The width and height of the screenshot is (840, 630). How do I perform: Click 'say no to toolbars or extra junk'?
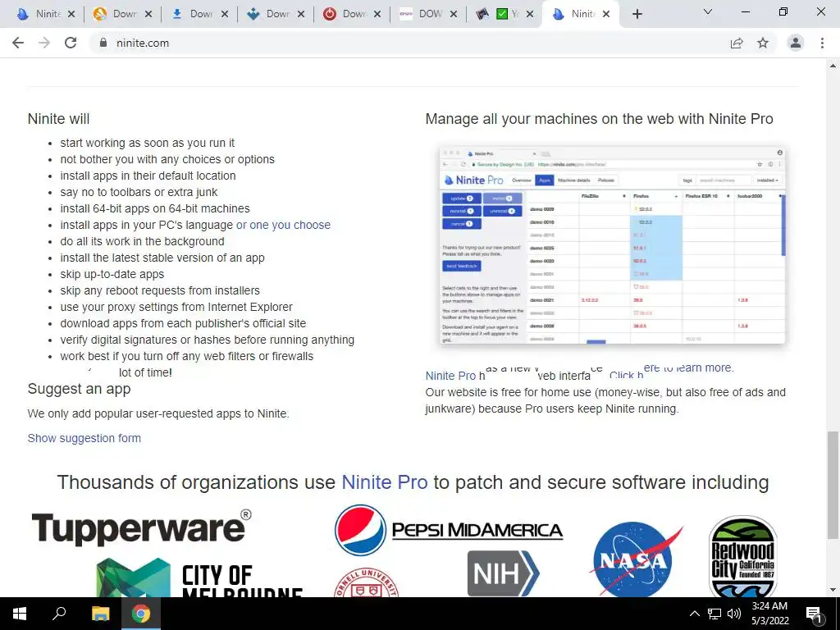point(139,192)
